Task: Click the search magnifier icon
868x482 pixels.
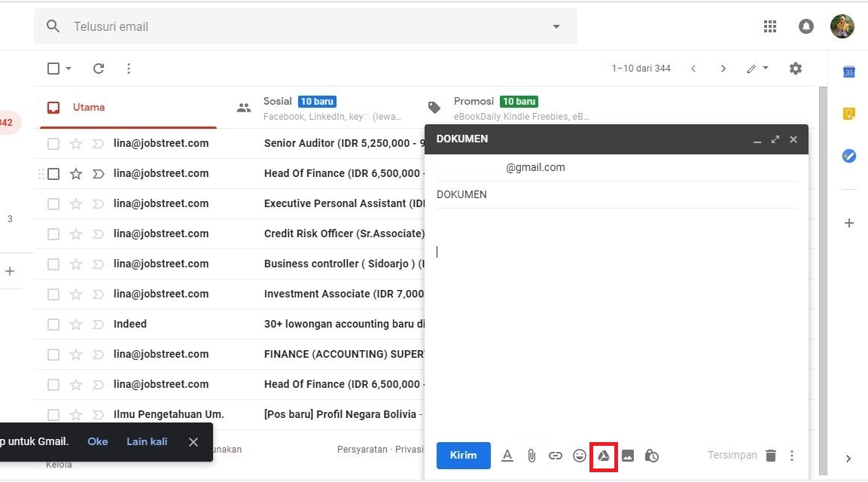Action: 53,26
